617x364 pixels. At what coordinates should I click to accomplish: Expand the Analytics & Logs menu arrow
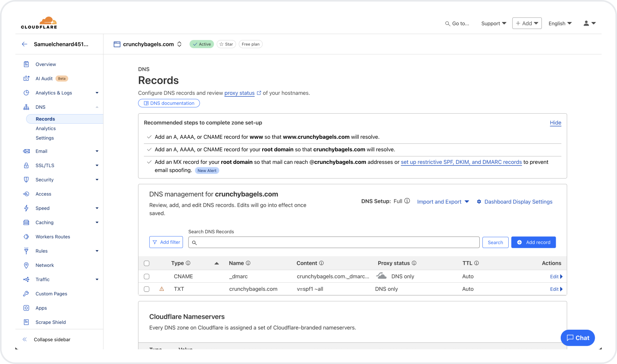tap(97, 93)
